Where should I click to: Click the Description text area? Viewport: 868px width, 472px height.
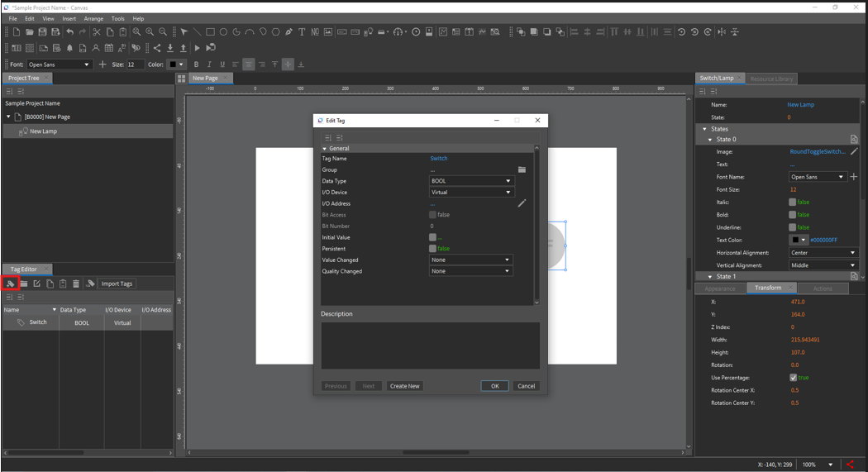coord(430,345)
